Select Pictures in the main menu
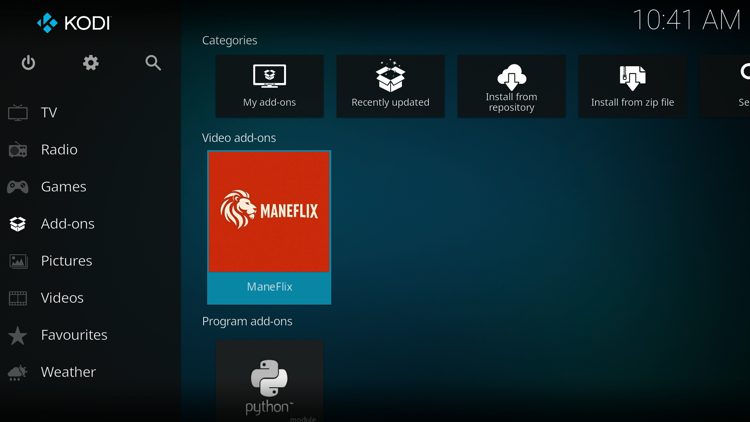This screenshot has height=422, width=750. pos(66,261)
